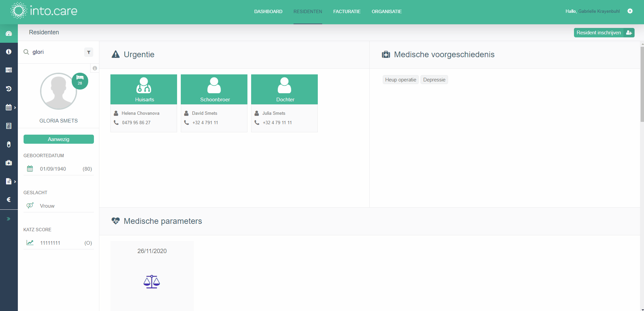
Task: Open the checklist icon in sidebar
Action: coord(9,126)
